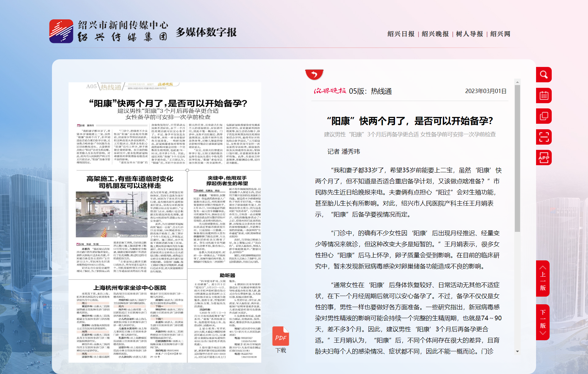This screenshot has width=588, height=374.
Task: Click the scan frame icon
Action: click(544, 137)
